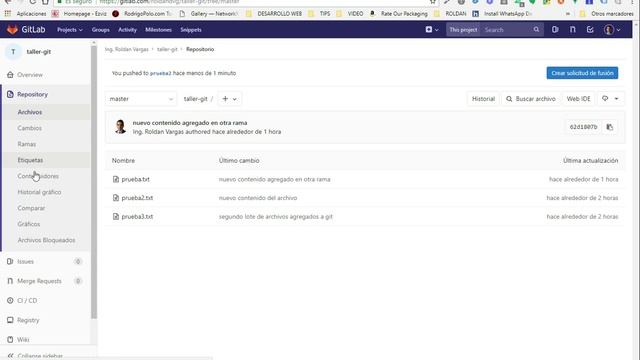The height and width of the screenshot is (360, 640).
Task: Bookmark this page with the star icon
Action: pos(433,2)
